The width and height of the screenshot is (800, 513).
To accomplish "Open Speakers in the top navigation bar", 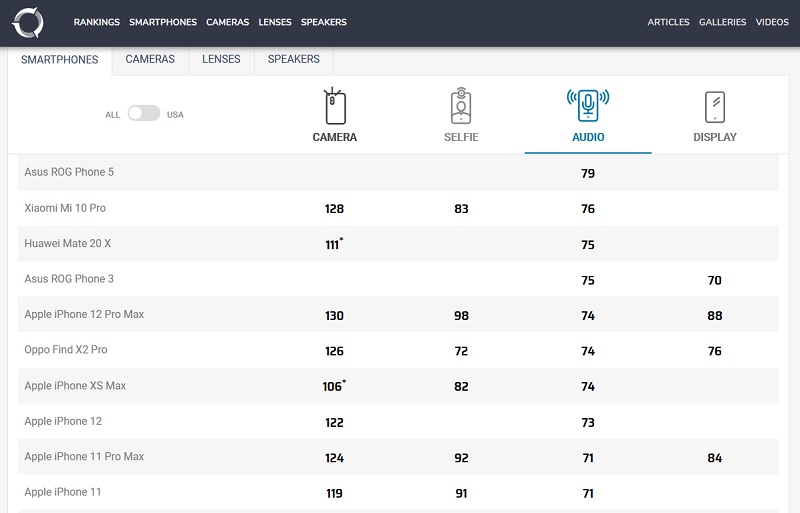I will pyautogui.click(x=323, y=22).
